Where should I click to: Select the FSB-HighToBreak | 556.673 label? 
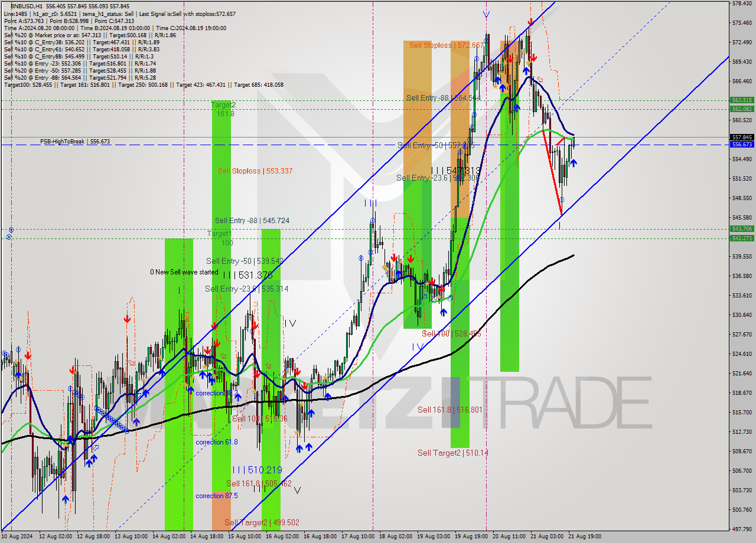pos(75,142)
